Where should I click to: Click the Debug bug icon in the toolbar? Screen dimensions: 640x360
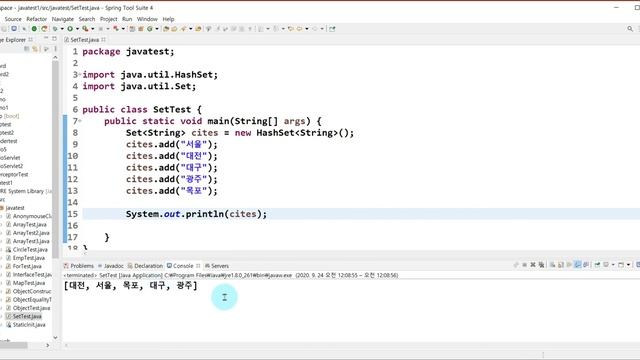click(x=55, y=29)
